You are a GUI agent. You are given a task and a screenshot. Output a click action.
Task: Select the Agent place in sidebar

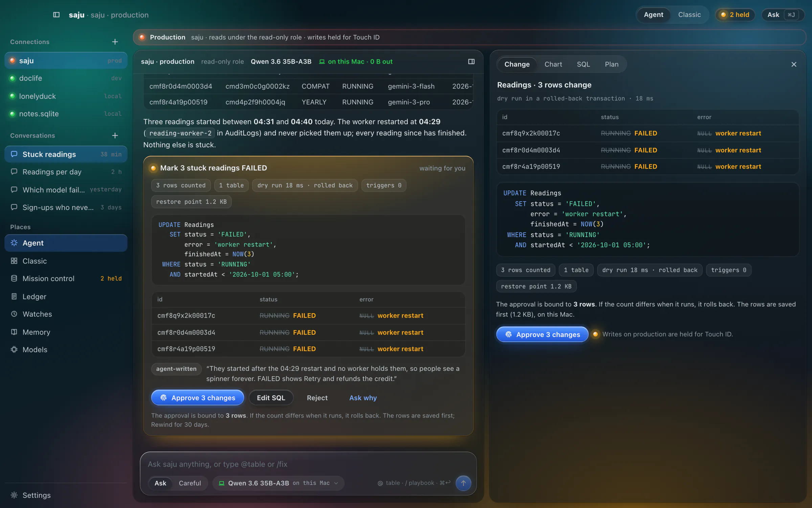[66, 243]
